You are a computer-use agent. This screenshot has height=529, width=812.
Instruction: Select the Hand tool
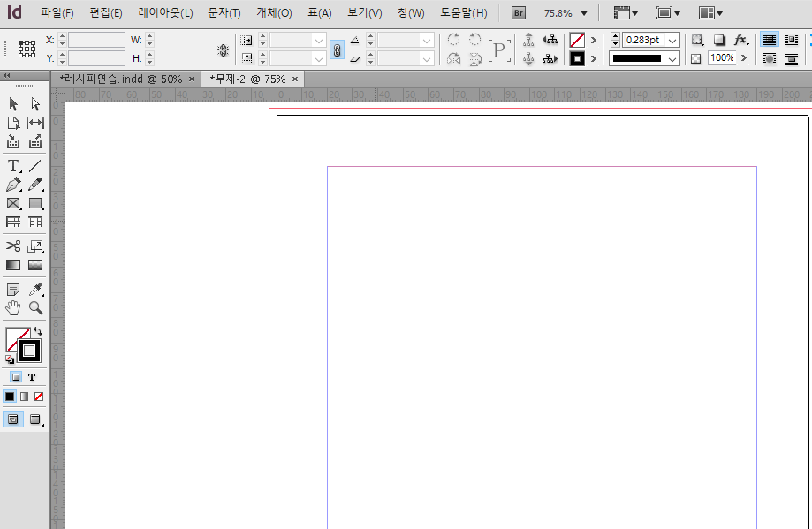coord(13,308)
